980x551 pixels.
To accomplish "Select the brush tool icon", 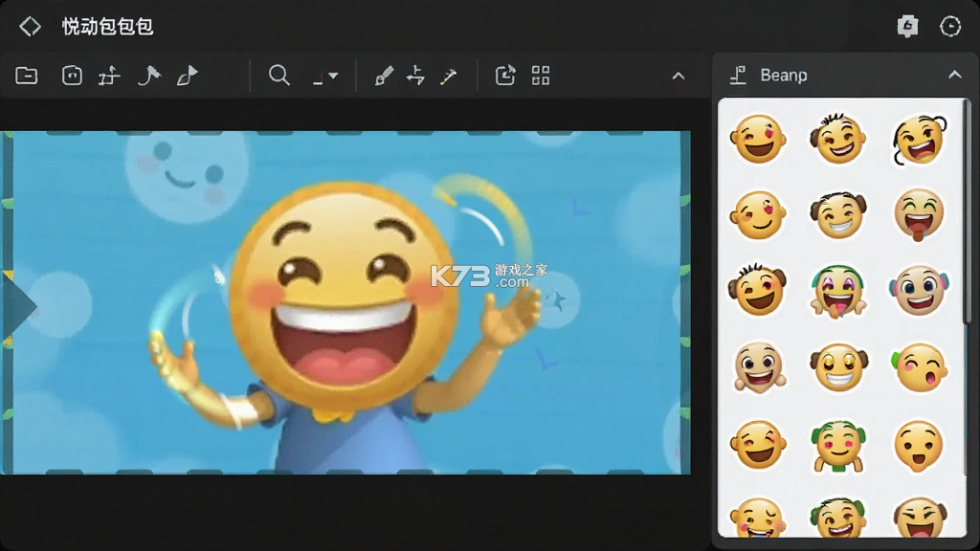I will click(x=384, y=76).
